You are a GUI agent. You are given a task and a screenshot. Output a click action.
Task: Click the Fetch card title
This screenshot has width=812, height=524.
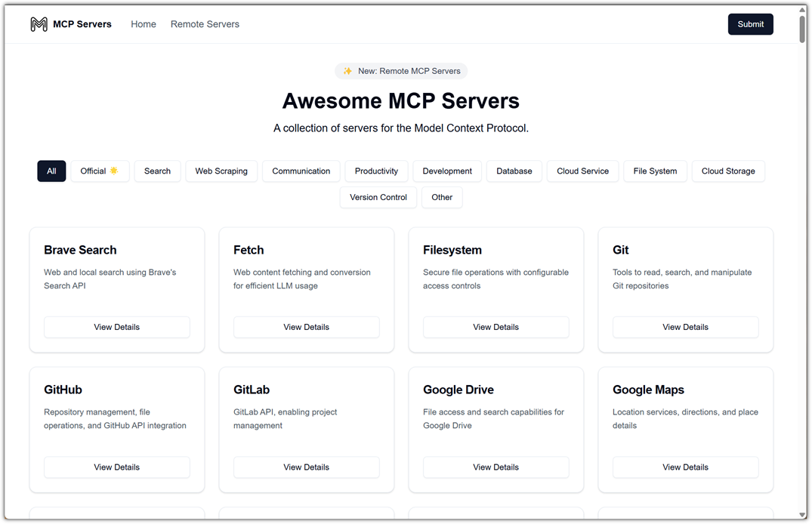pos(249,250)
